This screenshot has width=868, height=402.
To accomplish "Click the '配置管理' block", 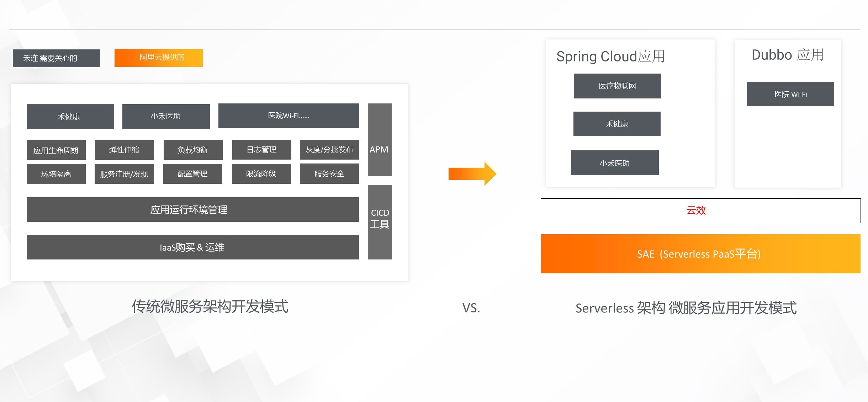I will pos(193,174).
